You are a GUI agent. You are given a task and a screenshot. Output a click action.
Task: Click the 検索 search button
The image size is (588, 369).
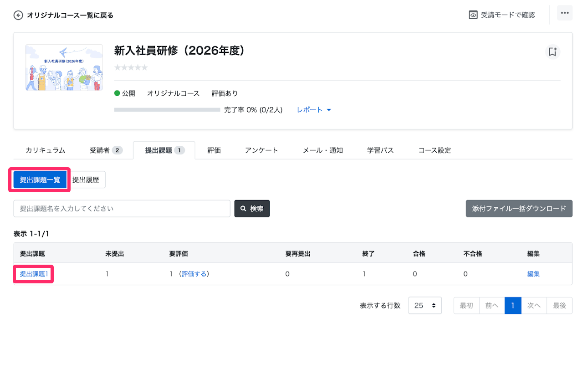[x=252, y=209]
